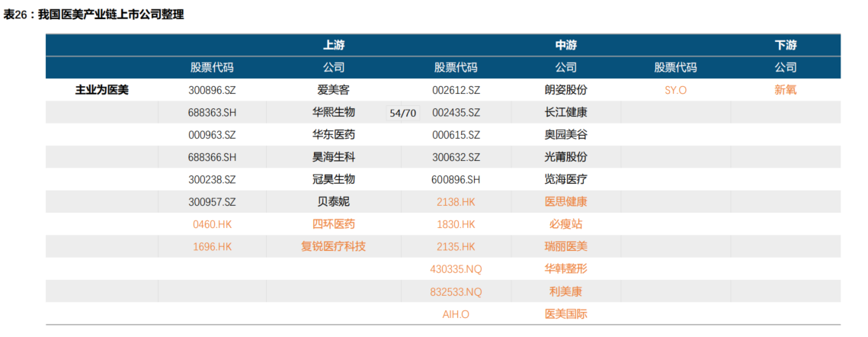
Task: Select company name 长江健康
Action: [x=566, y=113]
